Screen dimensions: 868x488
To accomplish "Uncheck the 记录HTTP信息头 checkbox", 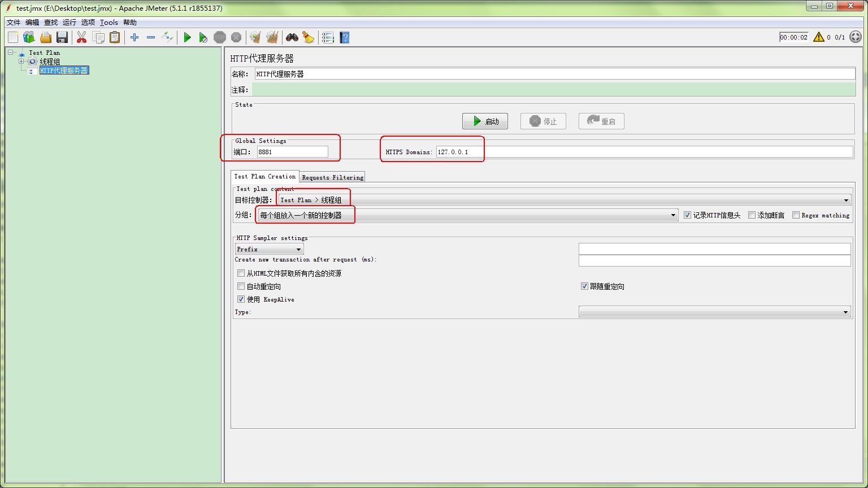I will [x=687, y=215].
